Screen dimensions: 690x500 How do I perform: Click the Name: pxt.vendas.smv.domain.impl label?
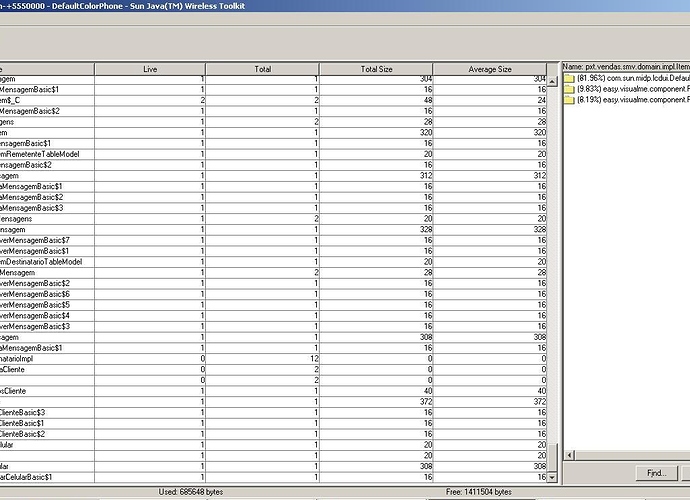click(626, 67)
